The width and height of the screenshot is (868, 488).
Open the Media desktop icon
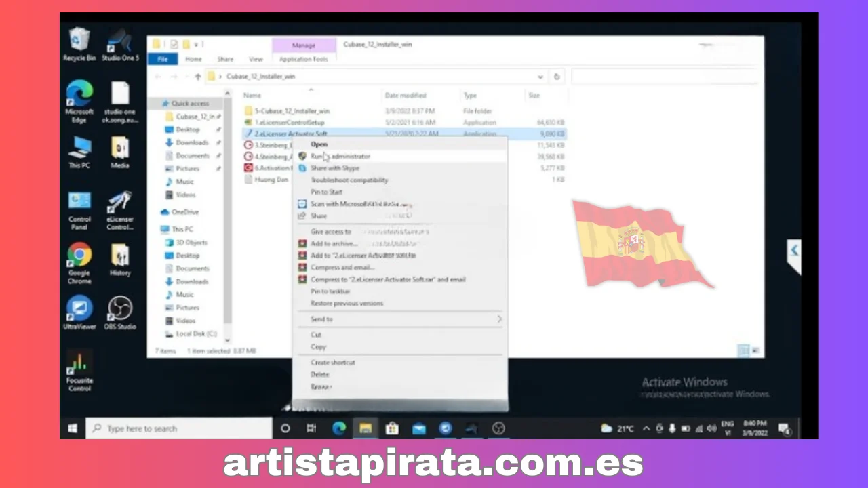[x=120, y=152]
